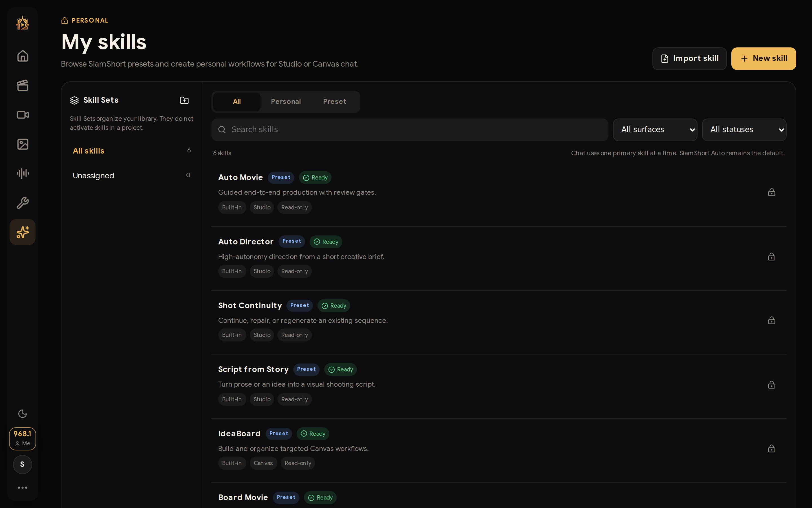Open the 968.1 credits badge

tap(23, 439)
